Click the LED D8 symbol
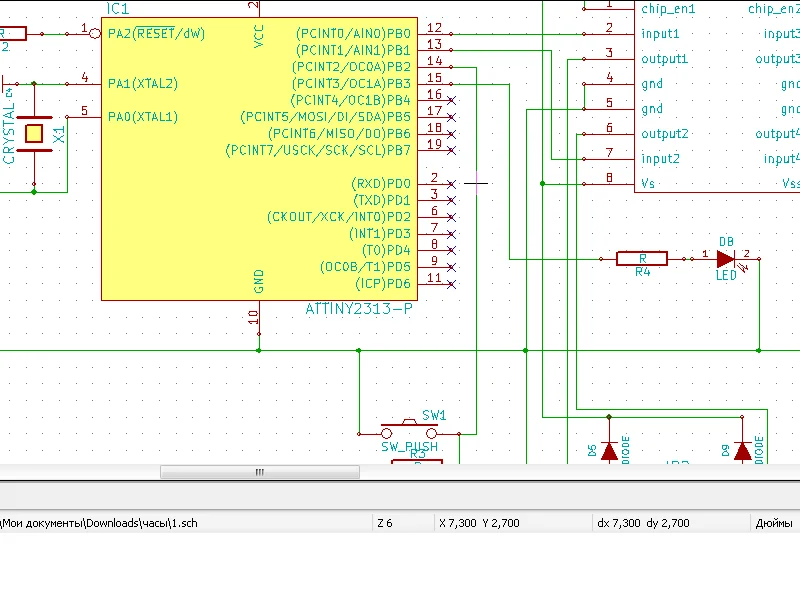 point(726,259)
